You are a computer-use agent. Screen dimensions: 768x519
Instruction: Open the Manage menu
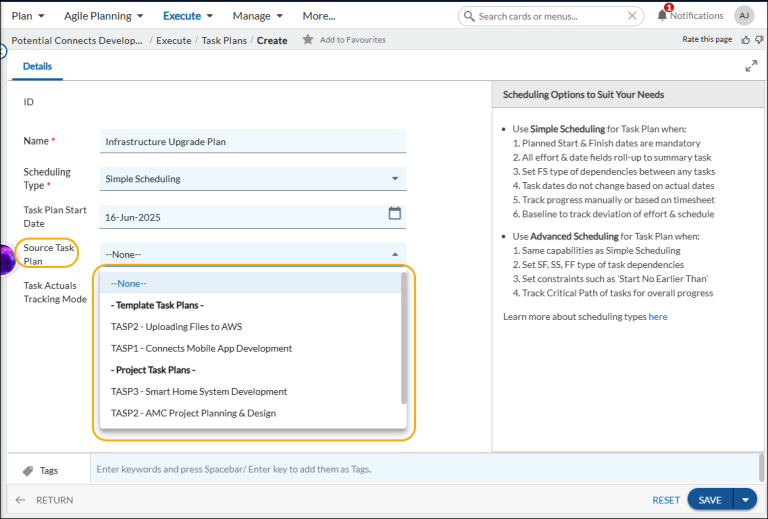[x=258, y=16]
